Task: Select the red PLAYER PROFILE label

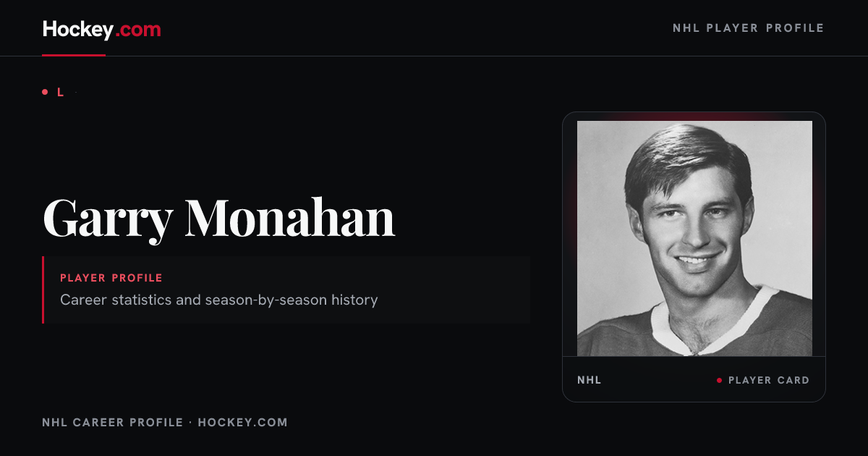Action: [111, 278]
